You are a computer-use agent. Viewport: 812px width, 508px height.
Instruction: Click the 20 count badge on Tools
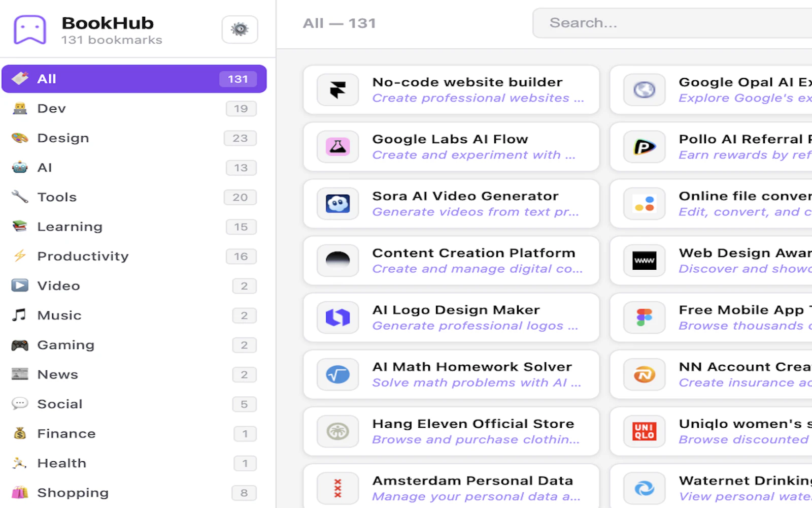click(240, 197)
